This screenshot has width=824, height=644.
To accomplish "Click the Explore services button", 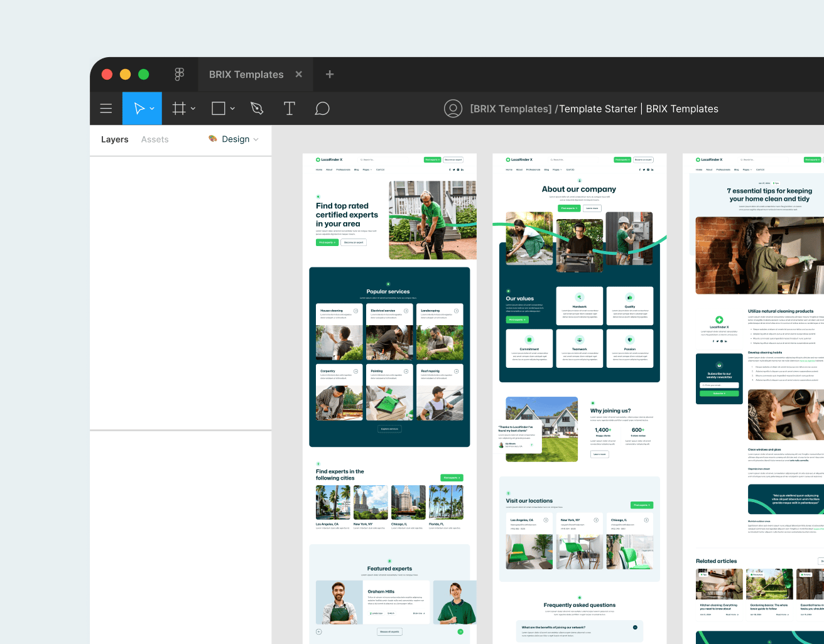I will click(389, 429).
